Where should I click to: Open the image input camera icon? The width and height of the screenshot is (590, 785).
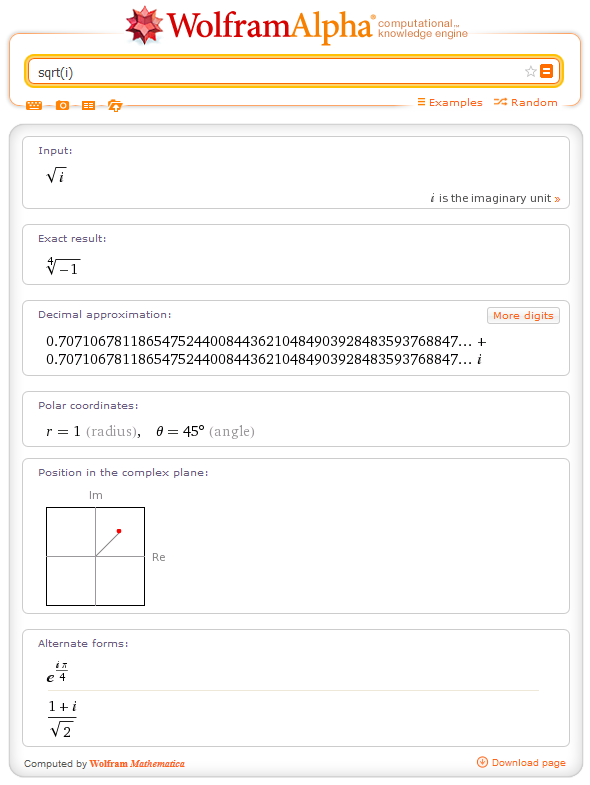[x=62, y=105]
